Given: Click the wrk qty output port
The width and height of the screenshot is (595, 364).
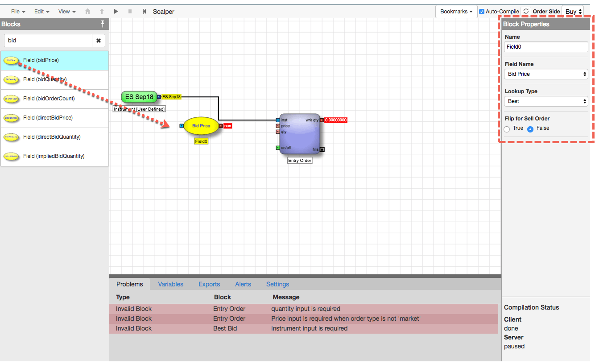Looking at the screenshot, I should [322, 120].
